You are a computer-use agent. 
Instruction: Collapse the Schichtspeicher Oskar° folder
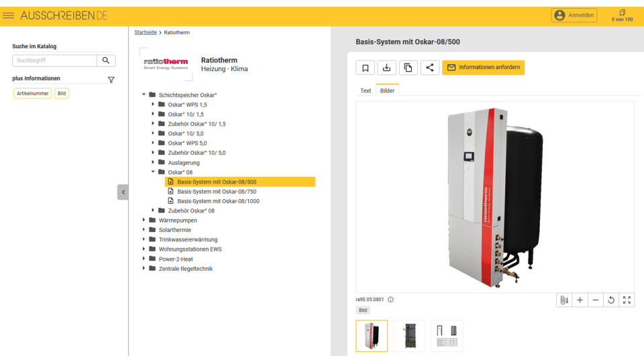point(144,95)
